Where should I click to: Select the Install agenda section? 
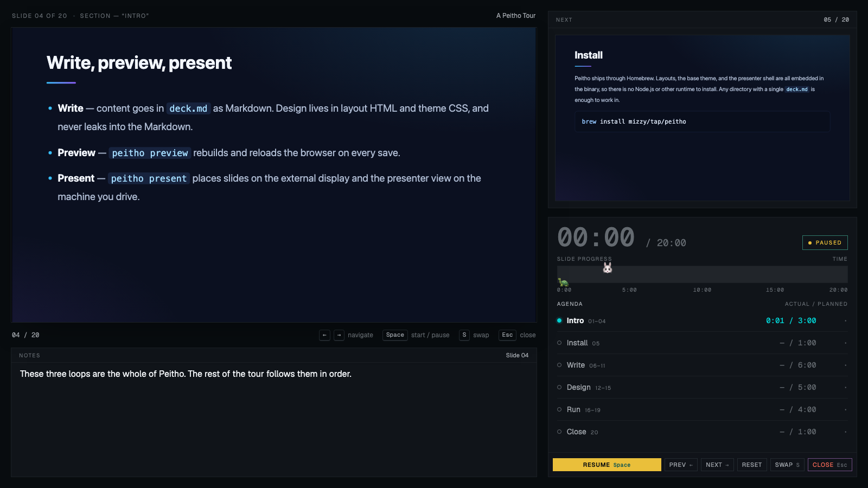point(702,343)
